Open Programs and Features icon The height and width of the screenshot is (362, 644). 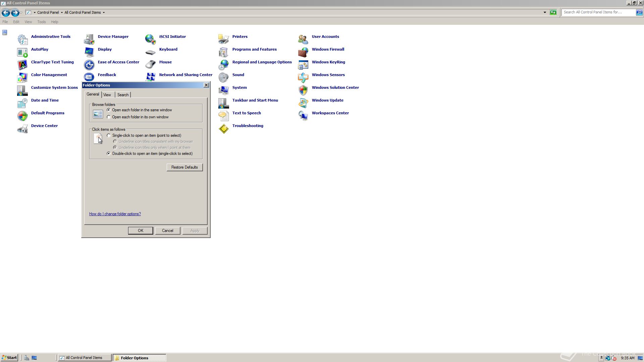click(224, 52)
